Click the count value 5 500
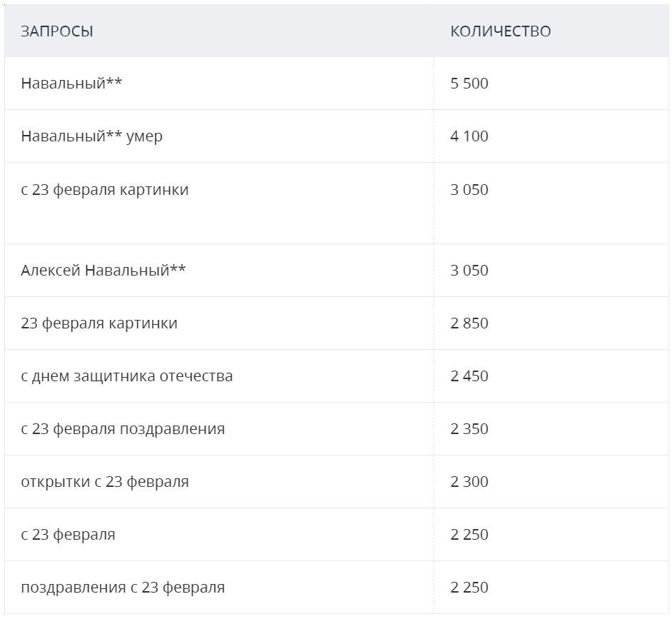 click(x=469, y=84)
